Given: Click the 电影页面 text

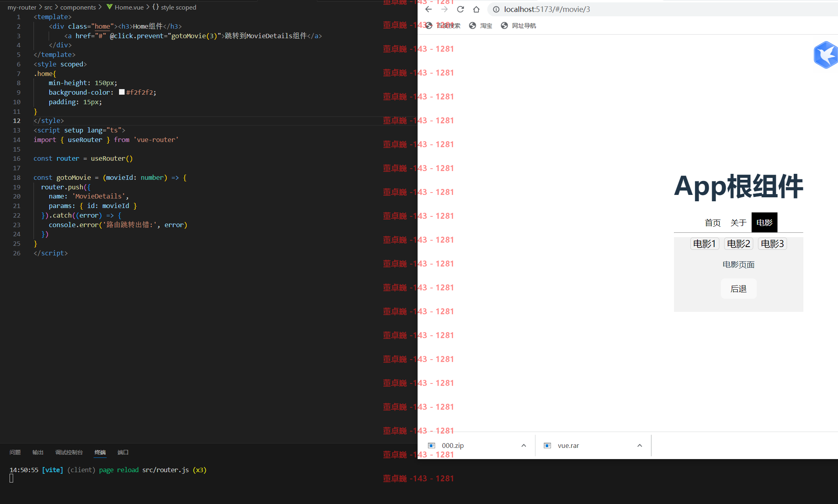Looking at the screenshot, I should tap(738, 265).
